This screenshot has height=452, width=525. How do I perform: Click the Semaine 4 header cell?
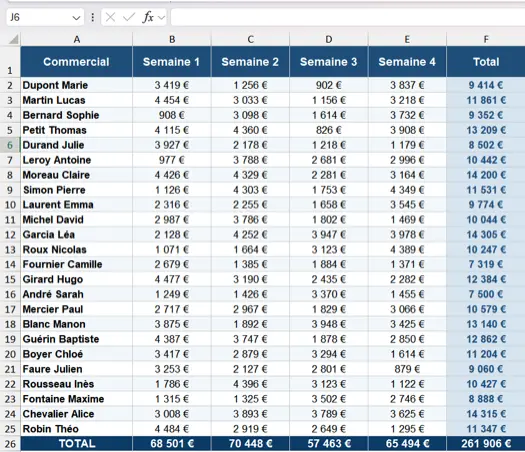point(407,62)
